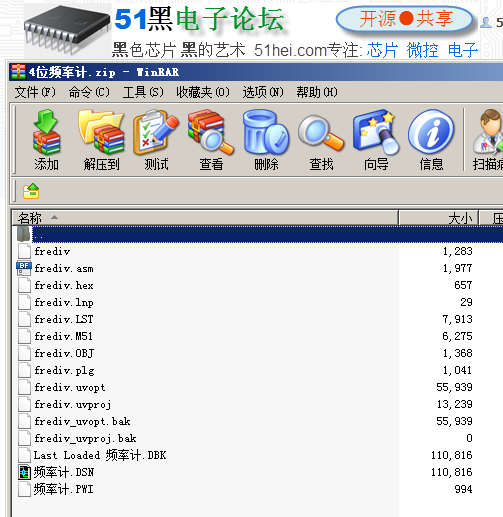
Task: Select the file named frediv
Action: pyautogui.click(x=52, y=251)
